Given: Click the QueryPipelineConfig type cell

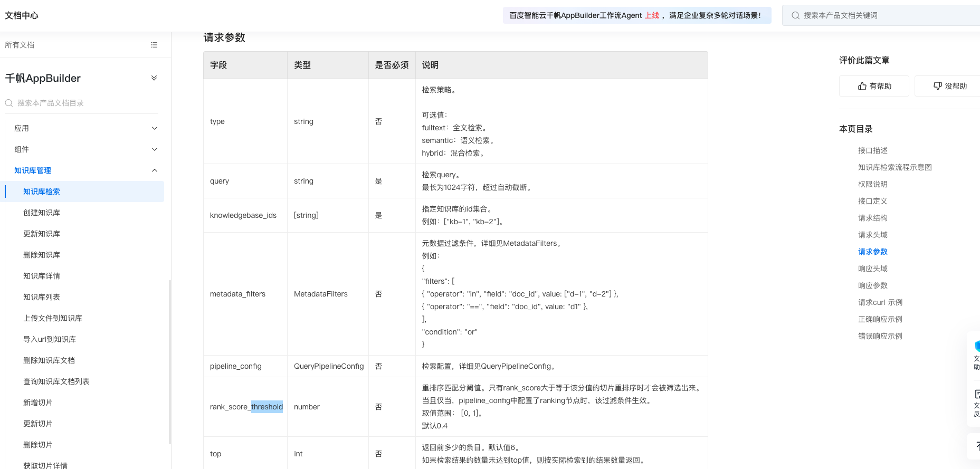Looking at the screenshot, I should pyautogui.click(x=329, y=366).
